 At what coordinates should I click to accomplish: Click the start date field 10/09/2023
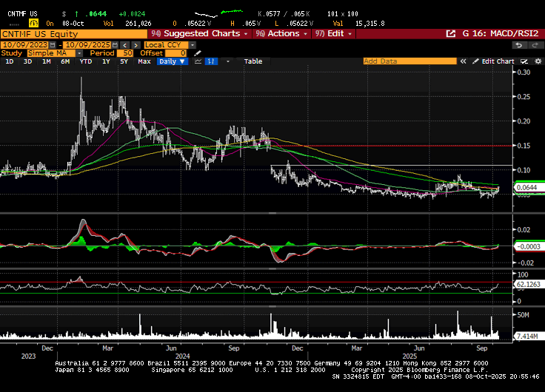click(x=25, y=45)
